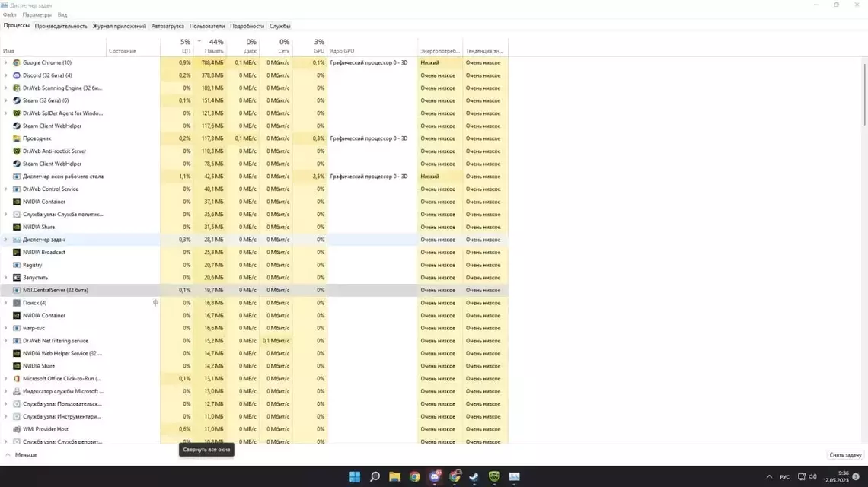Image resolution: width=868 pixels, height=487 pixels.
Task: Sort by the Память column header
Action: [209, 46]
